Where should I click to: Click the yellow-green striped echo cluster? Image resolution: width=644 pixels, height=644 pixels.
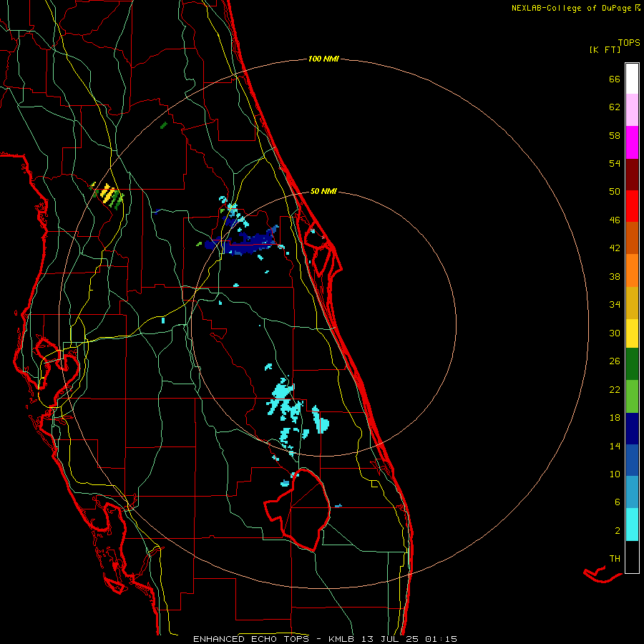point(107,195)
